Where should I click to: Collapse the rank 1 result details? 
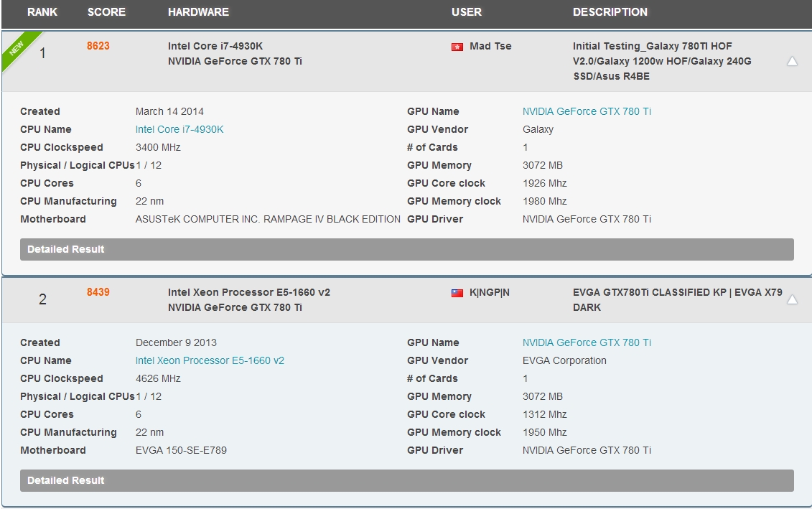point(792,62)
